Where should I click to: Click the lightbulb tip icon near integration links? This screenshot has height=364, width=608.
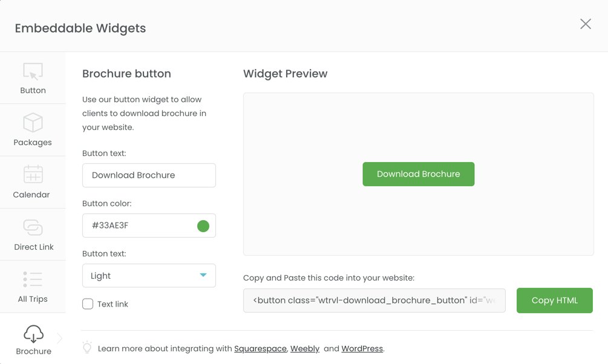(87, 348)
